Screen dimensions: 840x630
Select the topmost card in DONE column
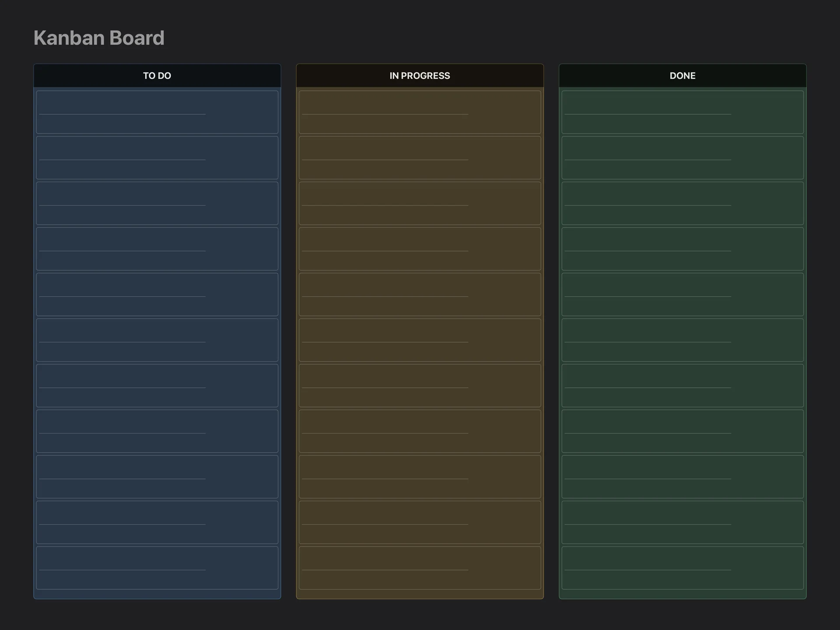coord(682,112)
